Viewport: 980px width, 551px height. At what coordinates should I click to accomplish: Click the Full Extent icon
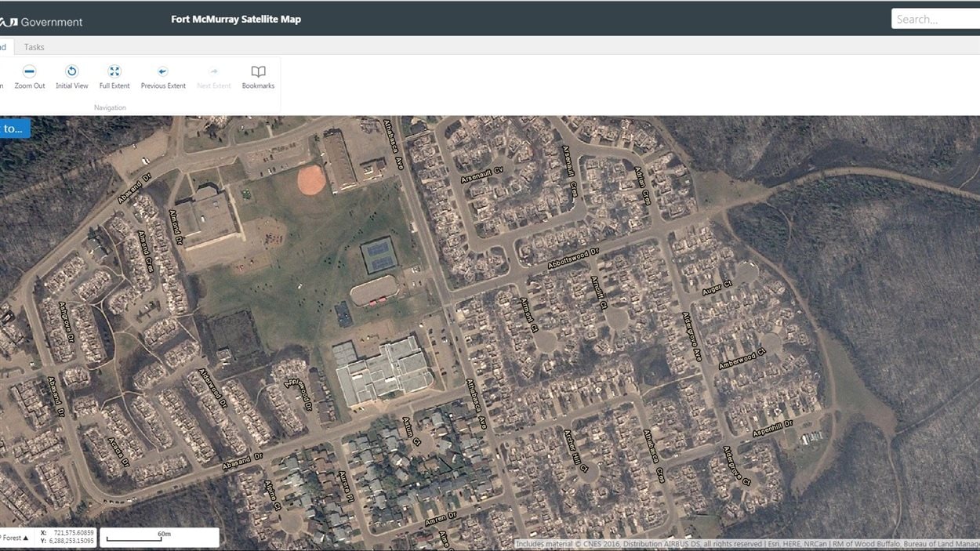[114, 76]
